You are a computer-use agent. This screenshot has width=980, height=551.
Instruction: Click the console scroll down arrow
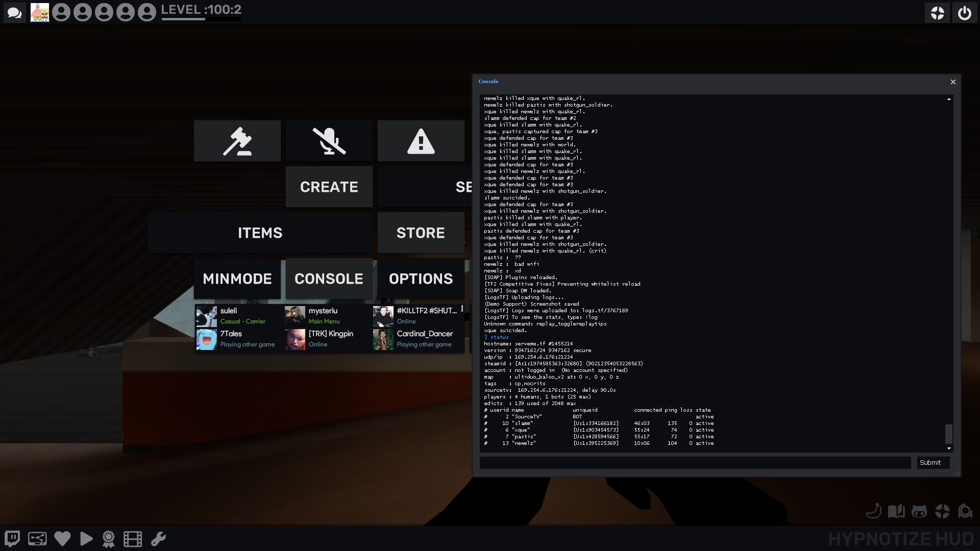pyautogui.click(x=949, y=448)
